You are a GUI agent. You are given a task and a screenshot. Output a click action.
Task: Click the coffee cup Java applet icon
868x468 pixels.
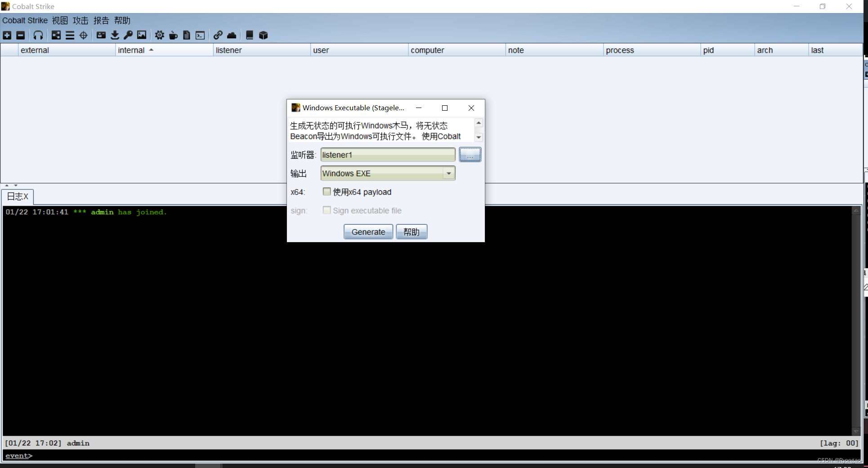(x=173, y=35)
